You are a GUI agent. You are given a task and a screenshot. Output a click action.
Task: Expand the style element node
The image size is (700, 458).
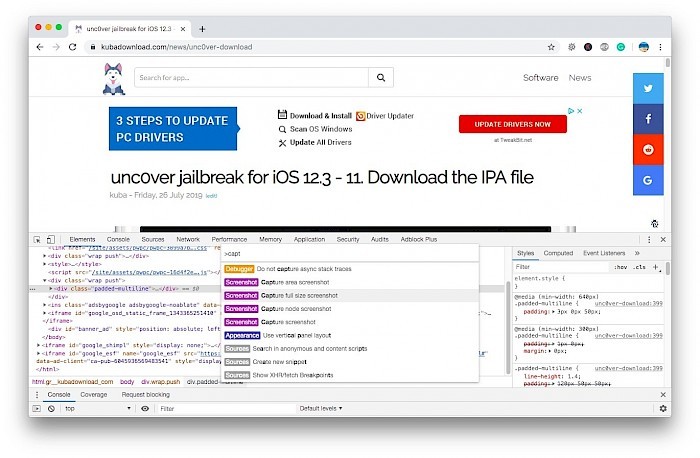pos(45,264)
